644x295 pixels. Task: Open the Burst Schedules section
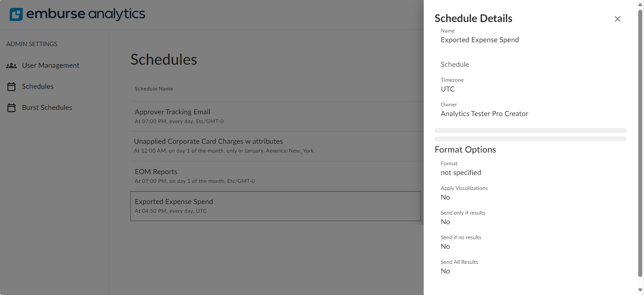pos(47,107)
